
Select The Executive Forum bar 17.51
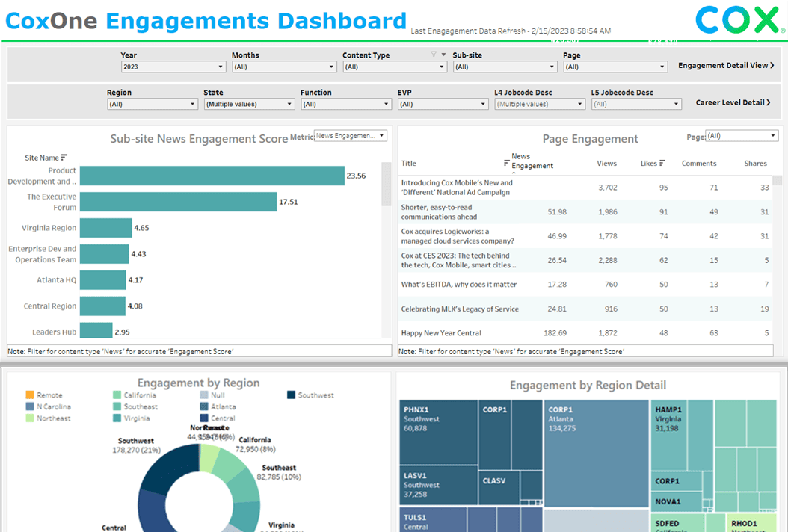point(179,202)
